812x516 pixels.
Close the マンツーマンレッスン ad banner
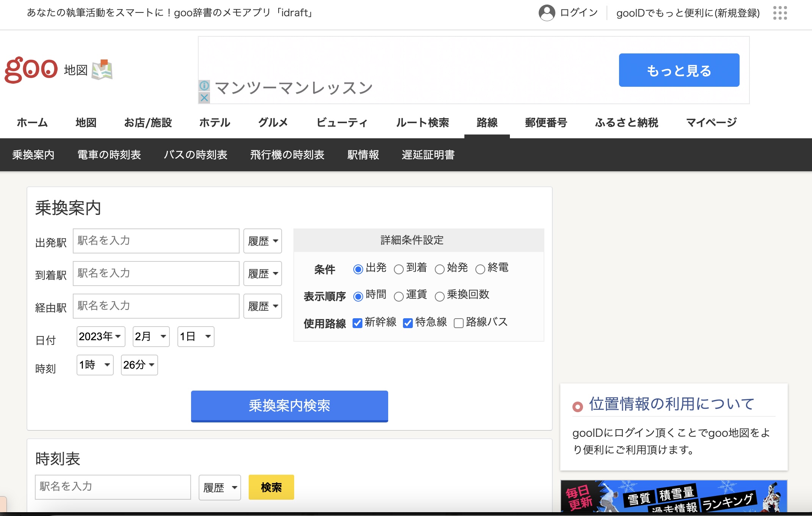tap(205, 98)
